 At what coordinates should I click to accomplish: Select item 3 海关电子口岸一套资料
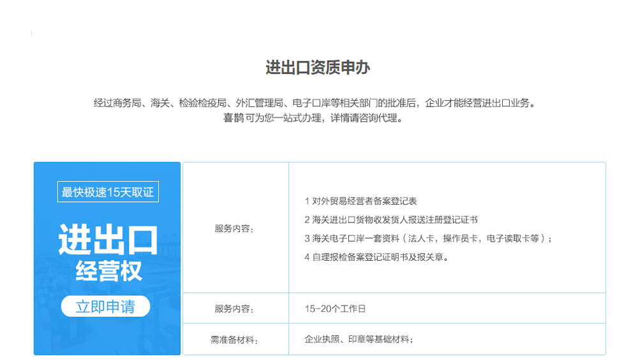(x=429, y=238)
